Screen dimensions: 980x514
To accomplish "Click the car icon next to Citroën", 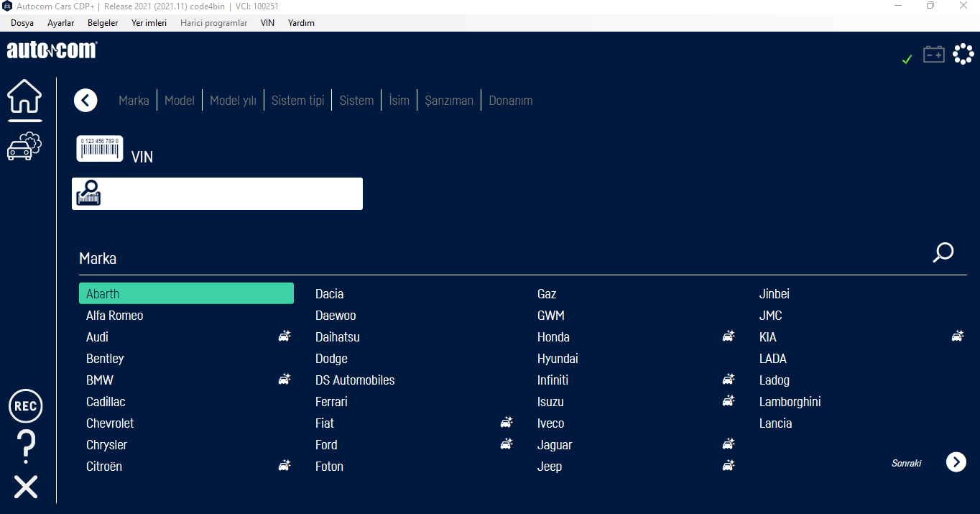I will (x=285, y=465).
